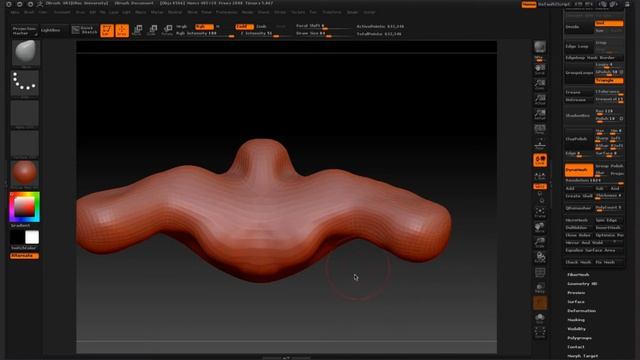
Task: Click the Zoom canvas icon
Action: point(540,84)
